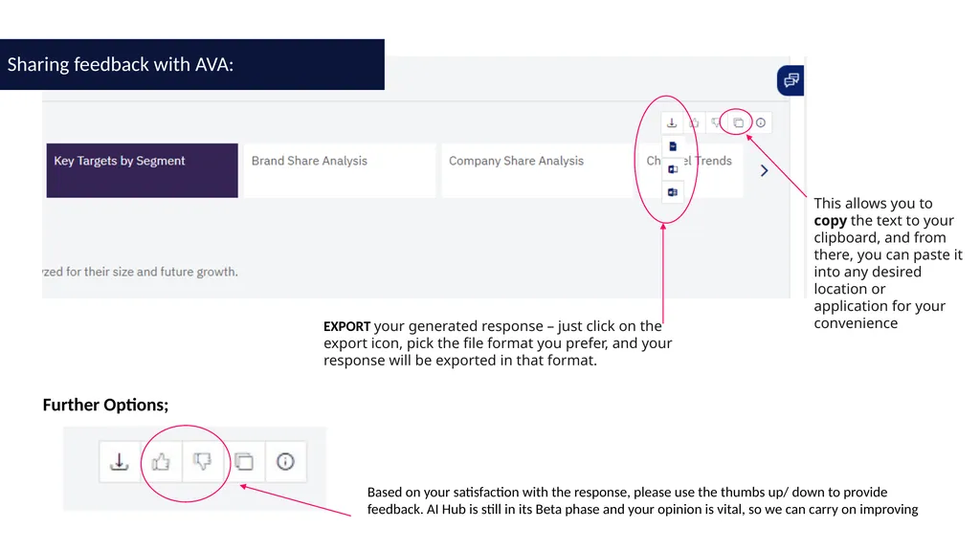
Task: Click download icon in Further Options toolbar
Action: (x=120, y=462)
